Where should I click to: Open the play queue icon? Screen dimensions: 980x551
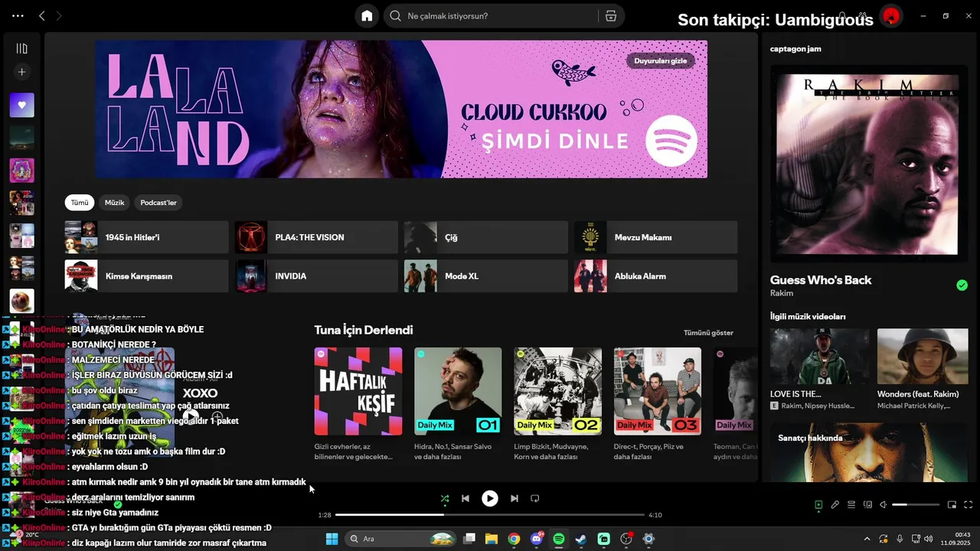tap(851, 504)
